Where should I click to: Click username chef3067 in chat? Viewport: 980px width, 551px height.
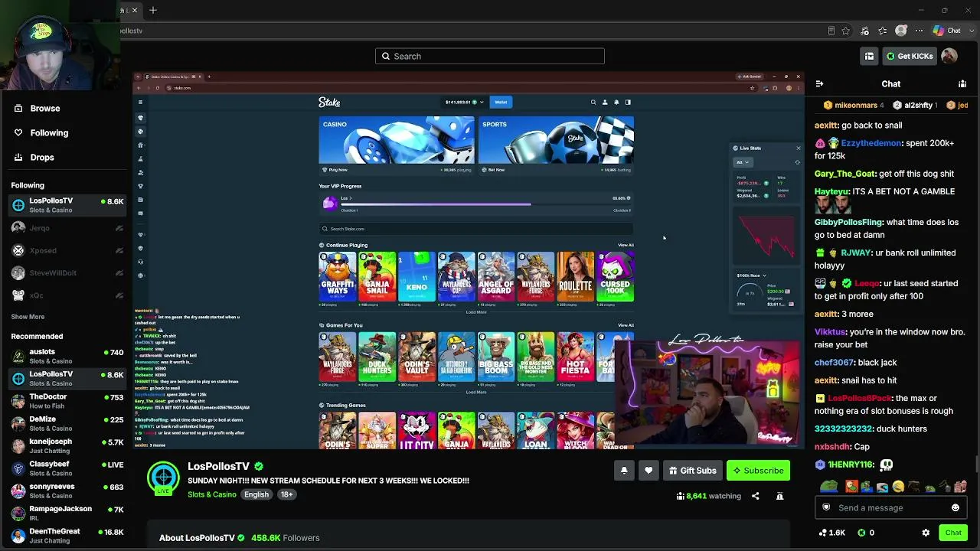pyautogui.click(x=835, y=363)
